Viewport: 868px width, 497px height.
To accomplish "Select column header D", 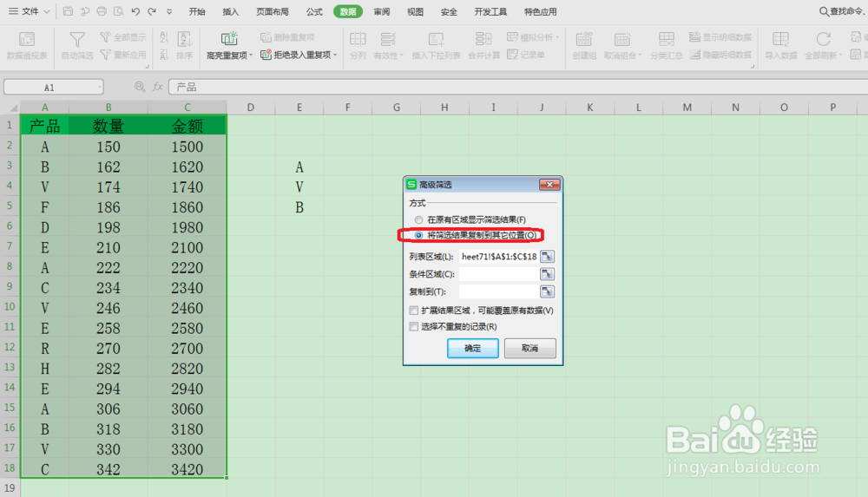I will point(251,108).
